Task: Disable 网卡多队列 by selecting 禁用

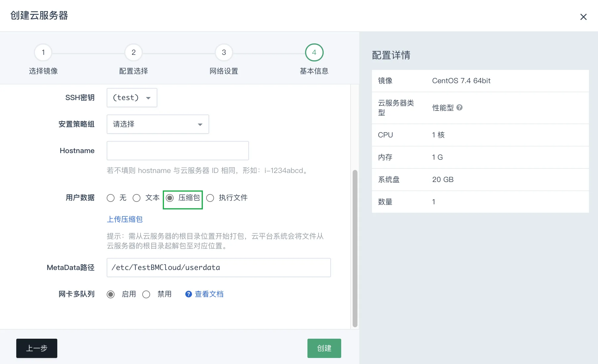Action: coord(146,294)
